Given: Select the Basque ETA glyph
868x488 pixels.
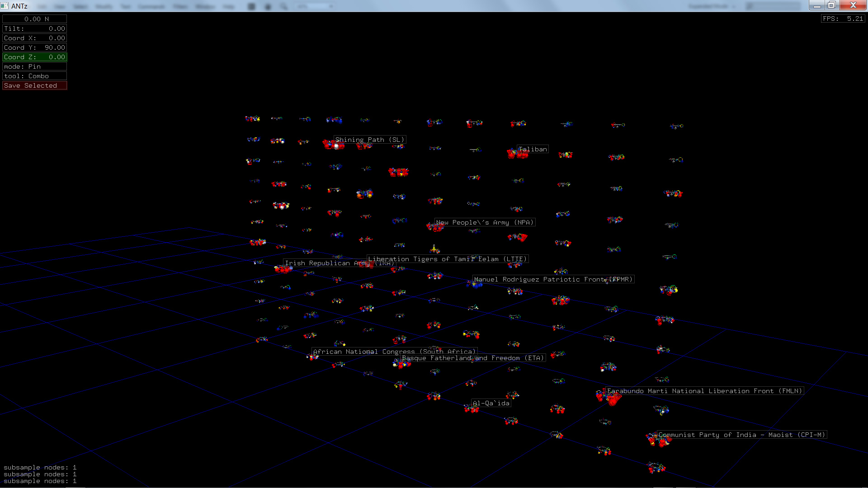Looking at the screenshot, I should 401,364.
